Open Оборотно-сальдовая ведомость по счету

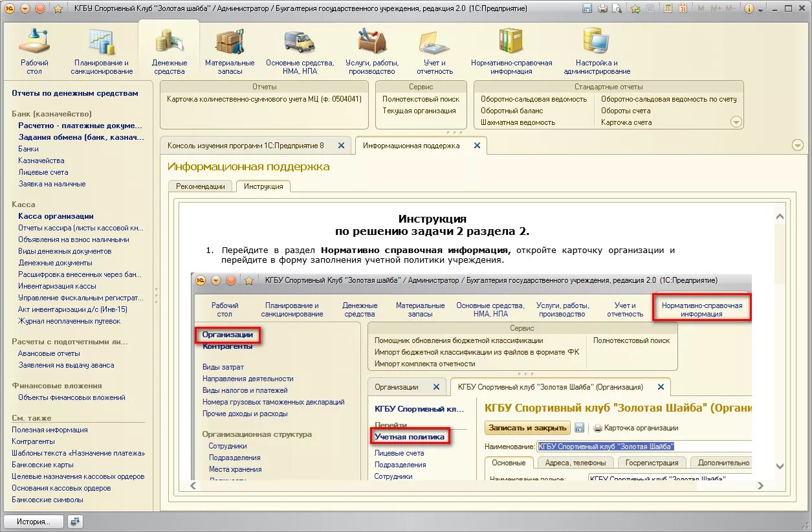[669, 99]
